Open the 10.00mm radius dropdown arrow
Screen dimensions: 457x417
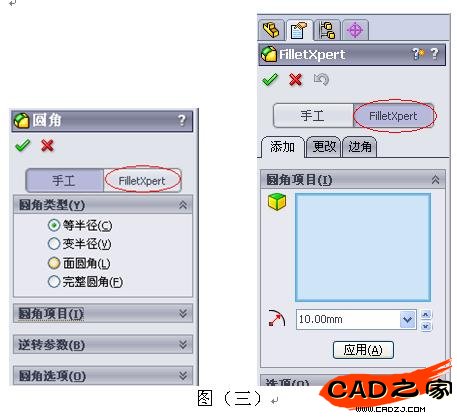(408, 319)
